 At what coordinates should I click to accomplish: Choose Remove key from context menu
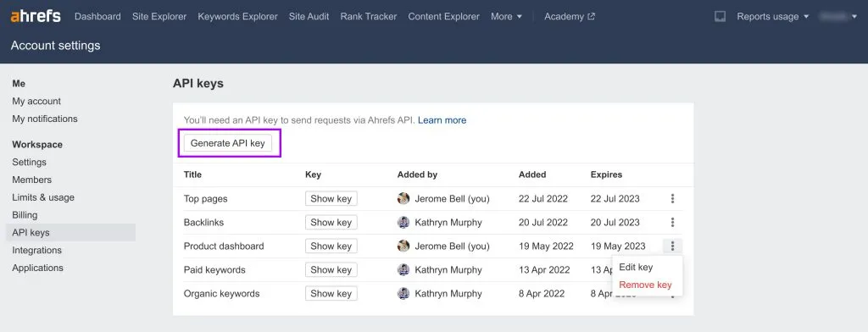[x=645, y=285]
